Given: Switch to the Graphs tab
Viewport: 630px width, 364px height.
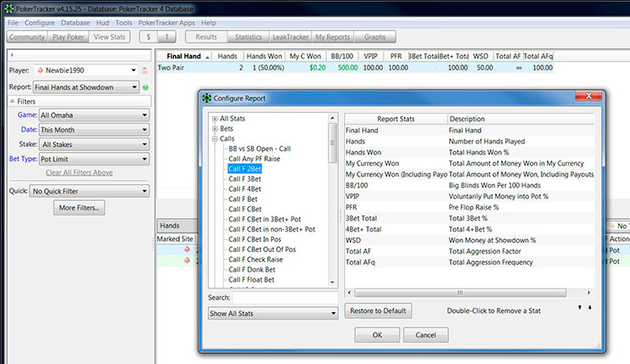Looking at the screenshot, I should [375, 37].
